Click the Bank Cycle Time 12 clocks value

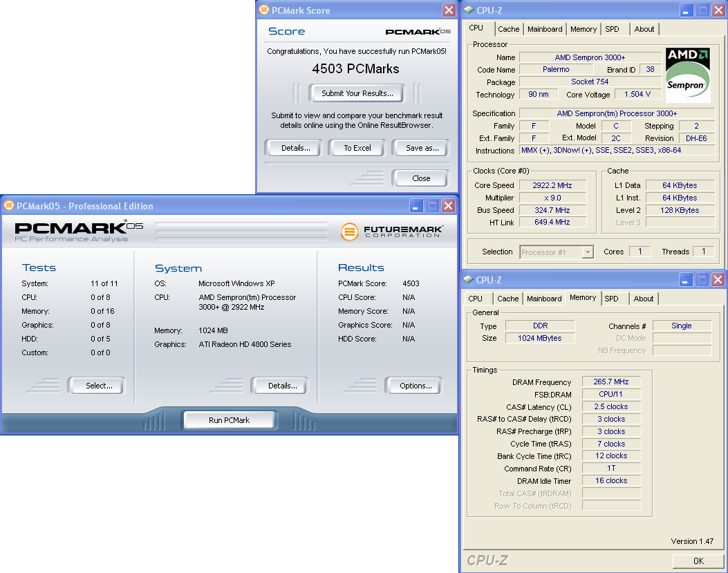[x=611, y=456]
